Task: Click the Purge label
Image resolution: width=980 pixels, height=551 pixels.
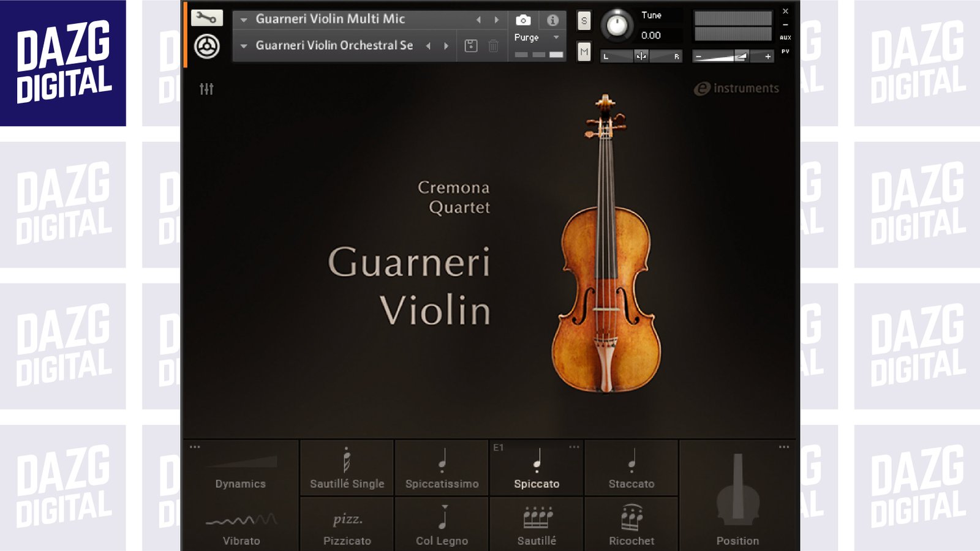Action: point(526,37)
